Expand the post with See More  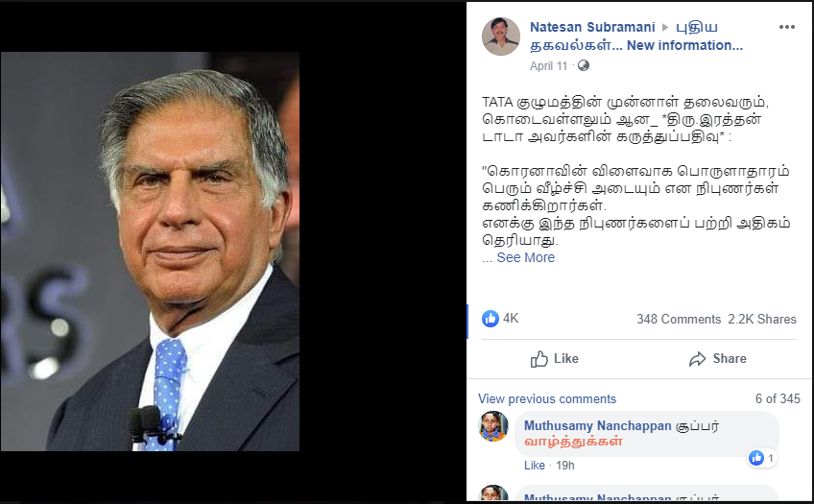point(525,257)
